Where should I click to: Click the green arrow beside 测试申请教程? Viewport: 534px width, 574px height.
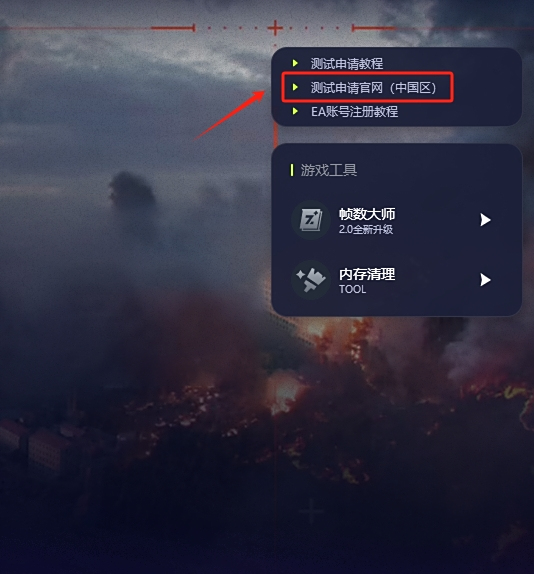pyautogui.click(x=295, y=63)
